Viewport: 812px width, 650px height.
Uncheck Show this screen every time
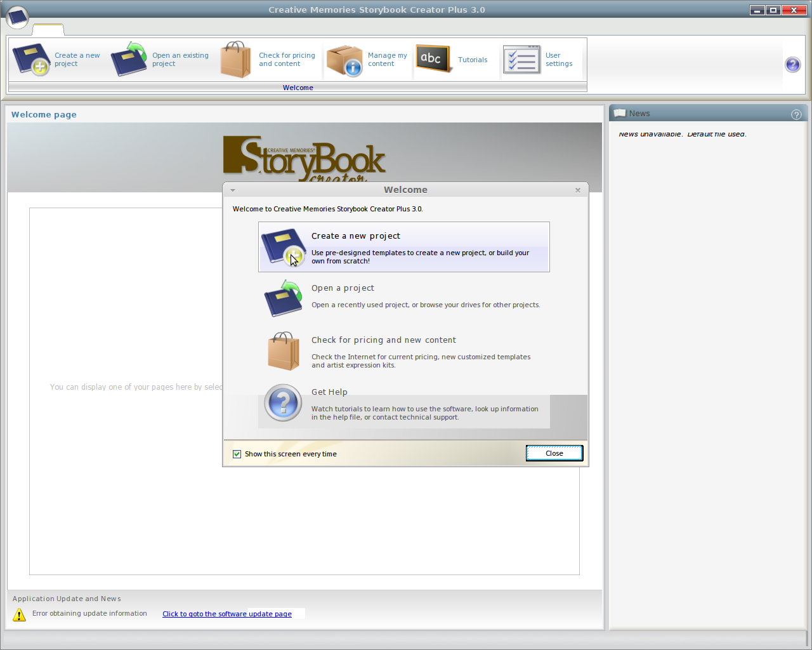pos(237,453)
